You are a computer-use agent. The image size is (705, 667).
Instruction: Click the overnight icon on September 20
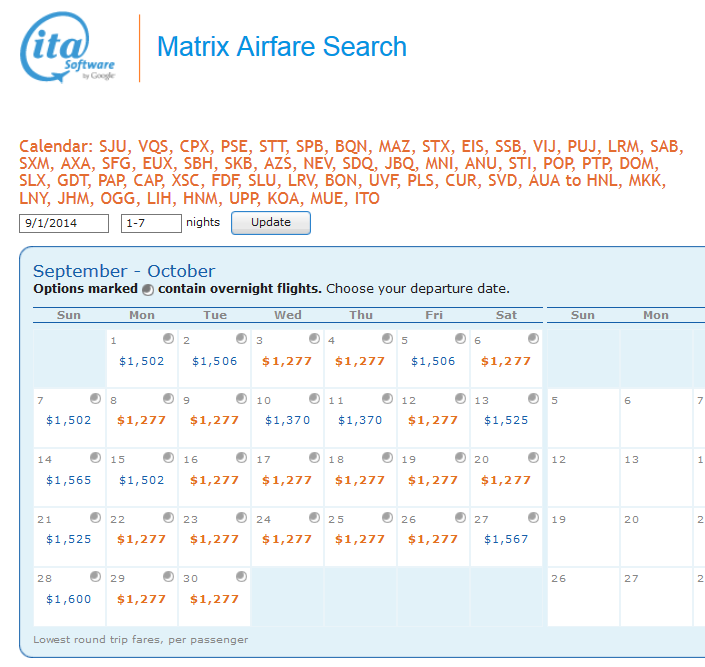[533, 458]
